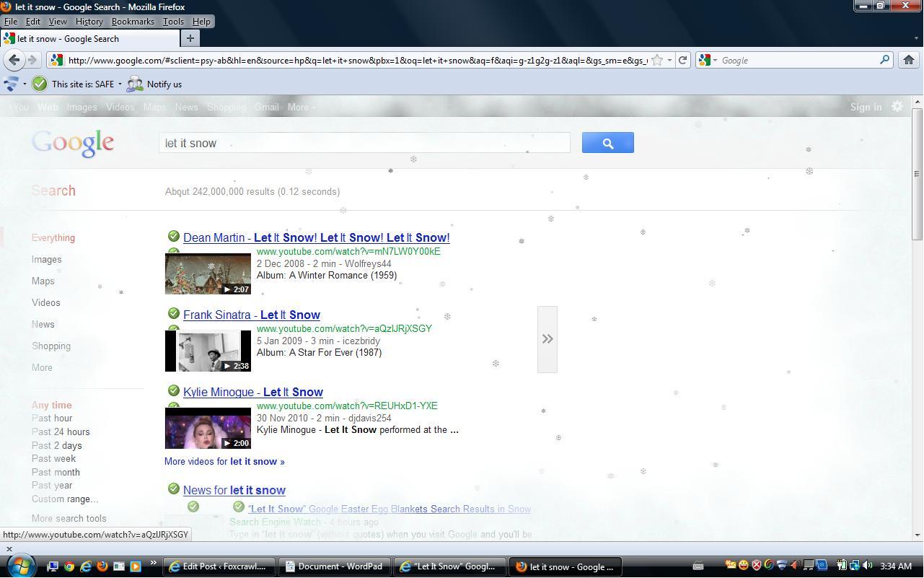Bookmark this page with the star icon

[657, 60]
